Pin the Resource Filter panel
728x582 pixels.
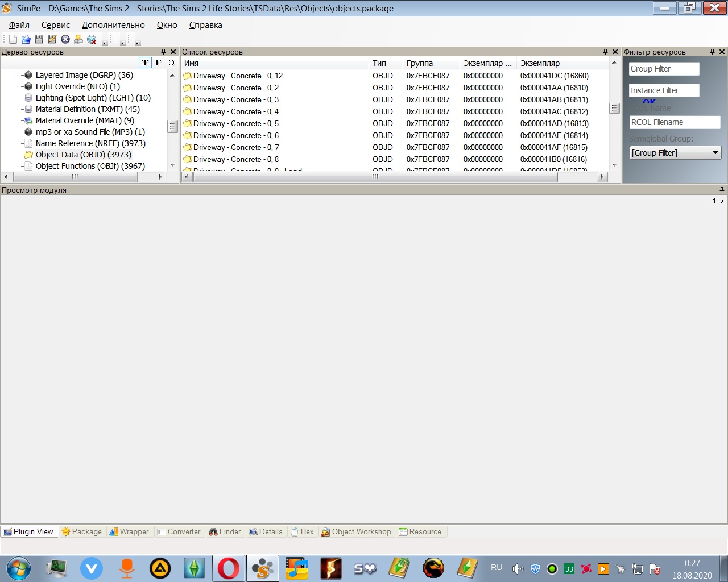point(712,52)
